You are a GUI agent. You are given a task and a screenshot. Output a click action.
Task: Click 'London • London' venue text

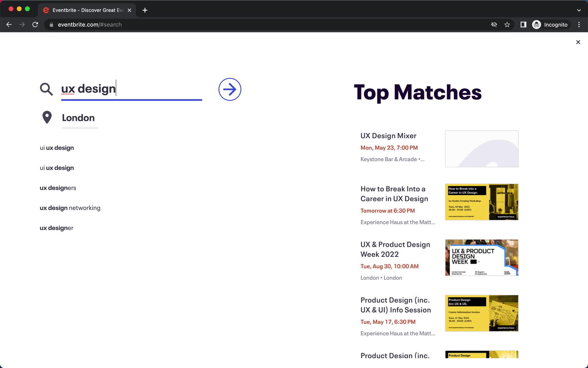(381, 278)
